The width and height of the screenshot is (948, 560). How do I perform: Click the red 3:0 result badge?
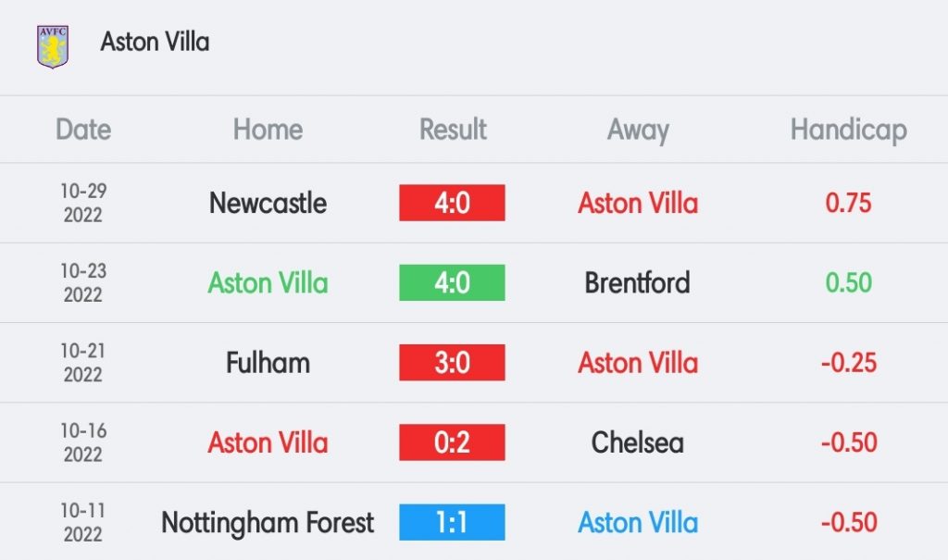[452, 362]
